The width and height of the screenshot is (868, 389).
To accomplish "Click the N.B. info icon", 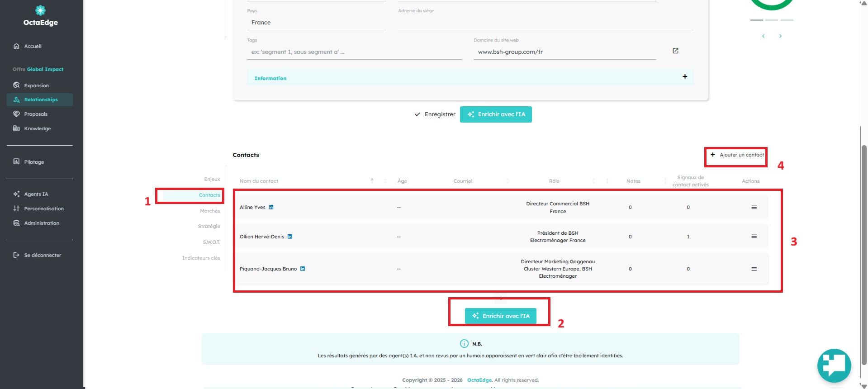I will click(x=464, y=343).
